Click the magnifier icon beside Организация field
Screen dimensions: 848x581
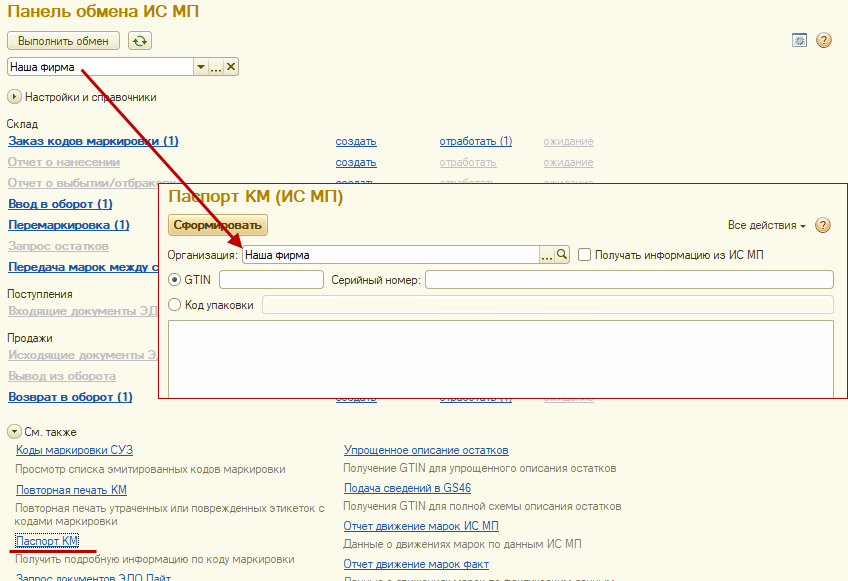[x=562, y=255]
